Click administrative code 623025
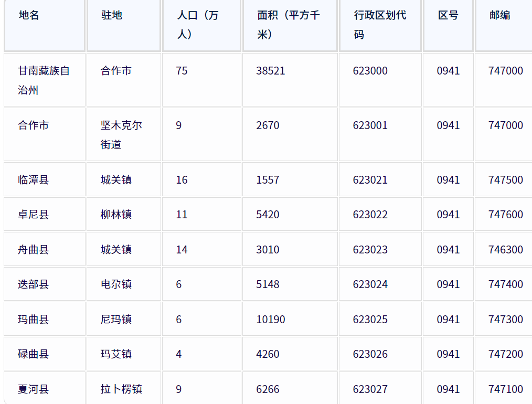 pyautogui.click(x=370, y=319)
